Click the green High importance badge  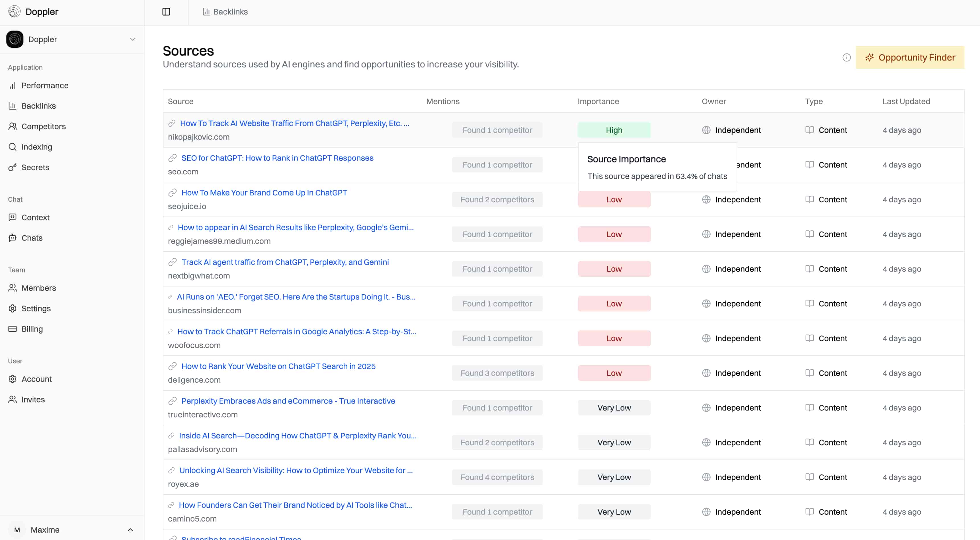[614, 130]
